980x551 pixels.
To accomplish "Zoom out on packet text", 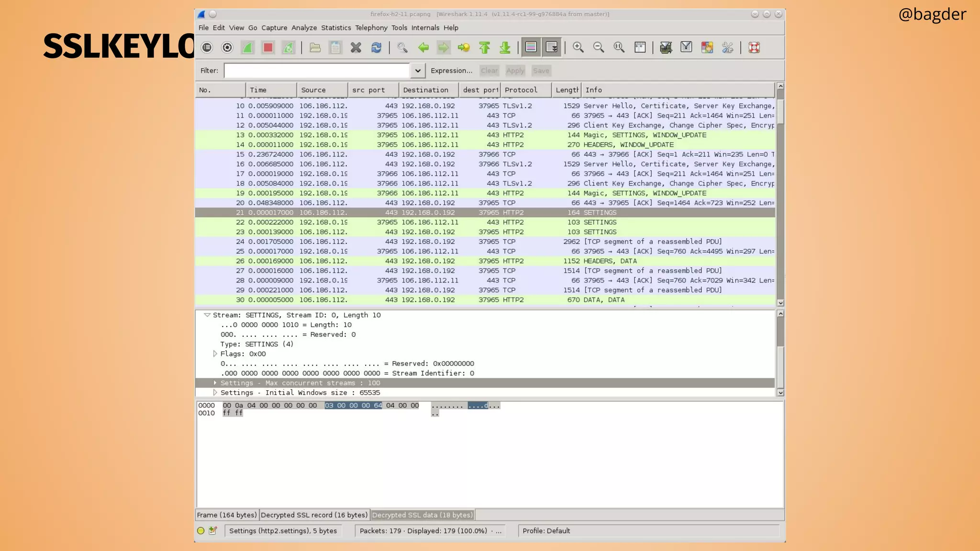I will click(x=599, y=47).
